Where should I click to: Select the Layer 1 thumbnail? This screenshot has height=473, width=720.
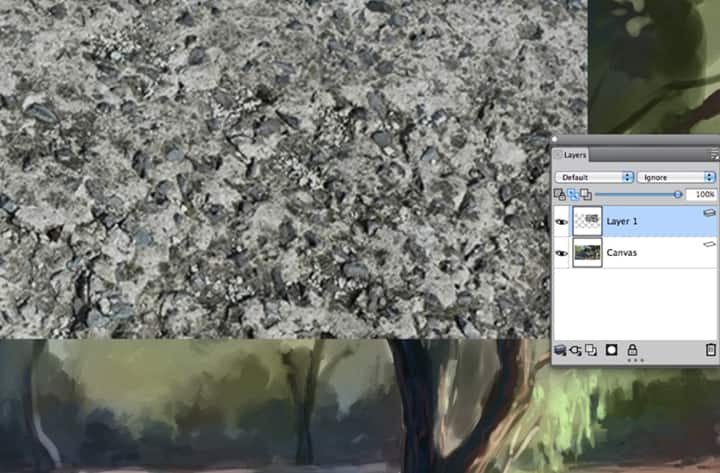coord(587,221)
